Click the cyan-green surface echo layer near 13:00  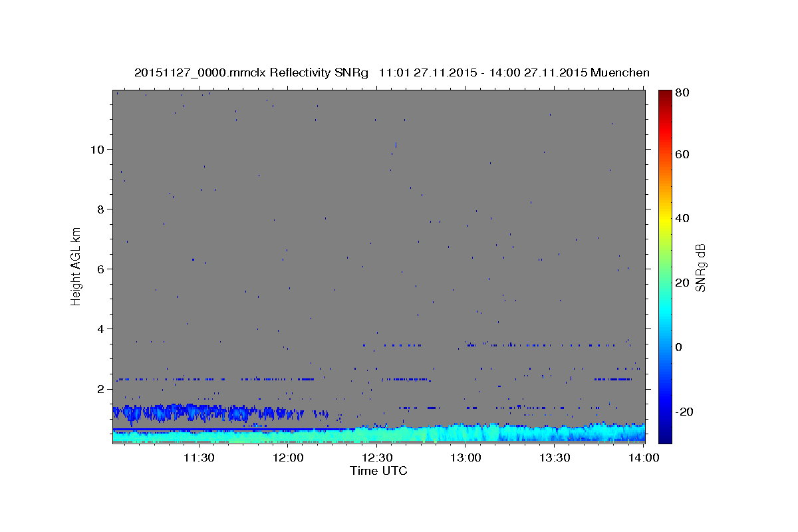pyautogui.click(x=465, y=434)
